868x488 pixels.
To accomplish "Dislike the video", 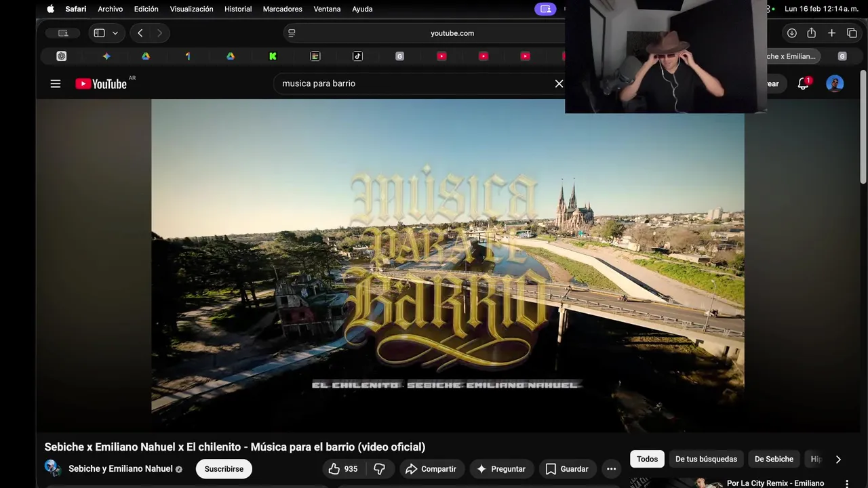I will tap(380, 468).
